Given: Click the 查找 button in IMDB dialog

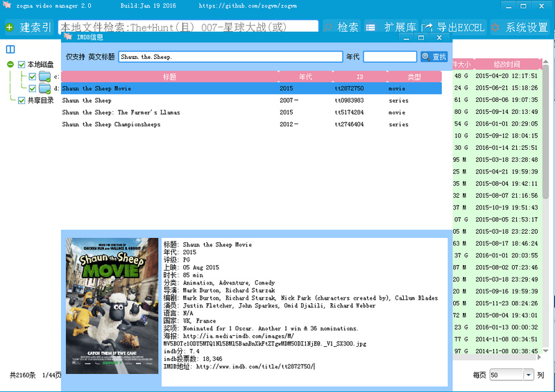Looking at the screenshot, I should click(434, 57).
